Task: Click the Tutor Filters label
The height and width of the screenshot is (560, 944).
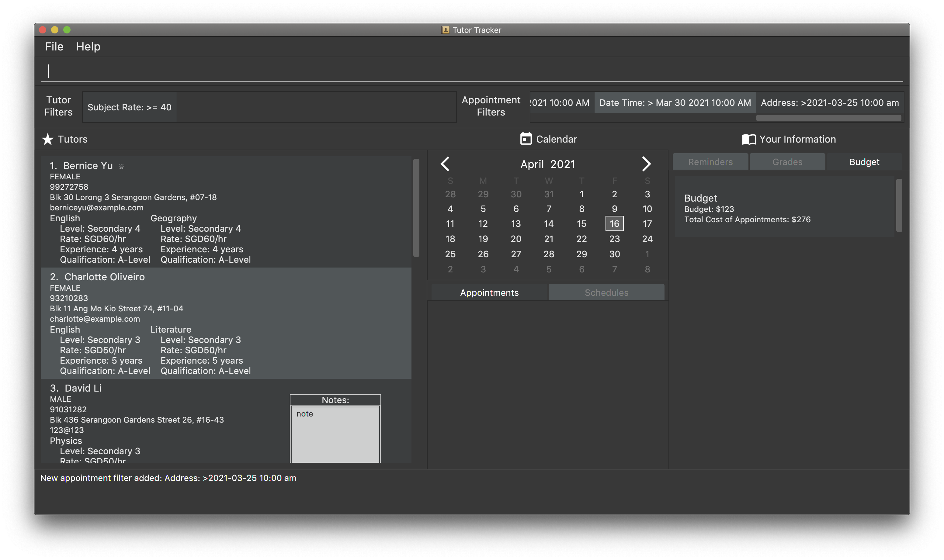Action: click(58, 106)
